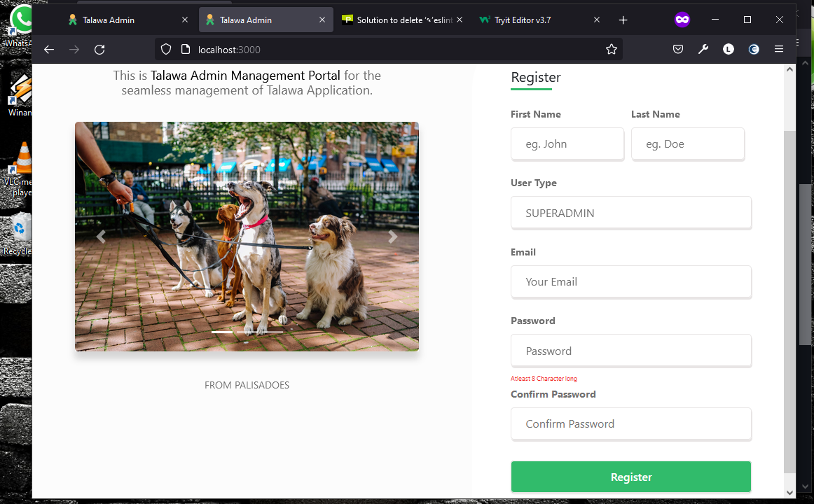
Task: Close the first Talawa Admin tab
Action: [x=185, y=20]
